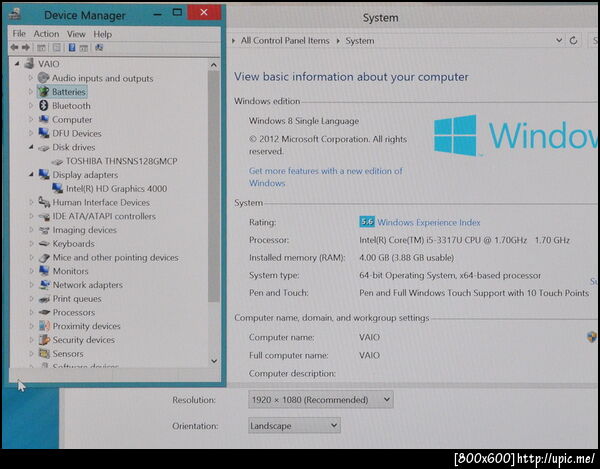Click the DFU Devices icon
This screenshot has width=600, height=469.
coord(44,133)
